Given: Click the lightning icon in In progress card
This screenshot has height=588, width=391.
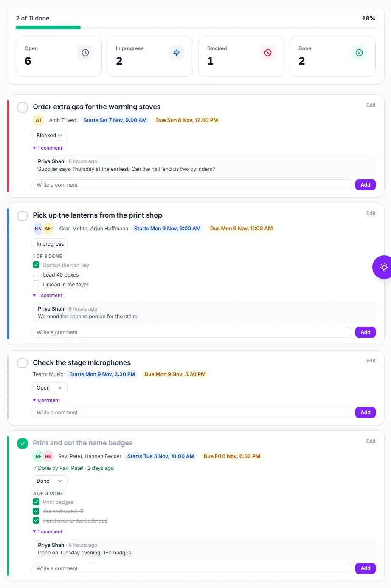Looking at the screenshot, I should pyautogui.click(x=177, y=53).
